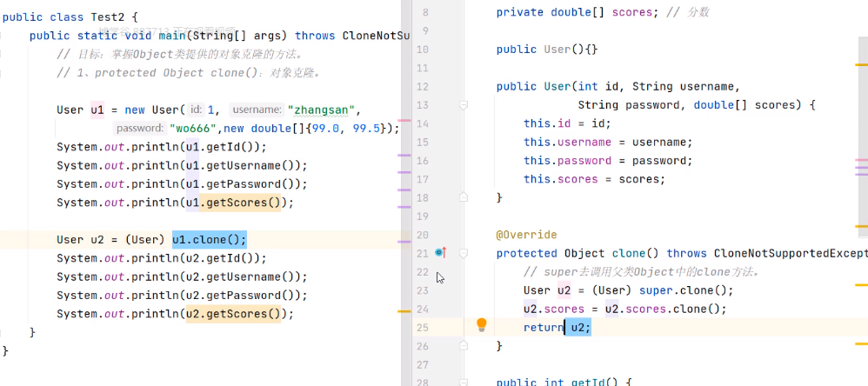The width and height of the screenshot is (868, 386).
Task: Click the "wo666" string literal
Action: (x=196, y=129)
